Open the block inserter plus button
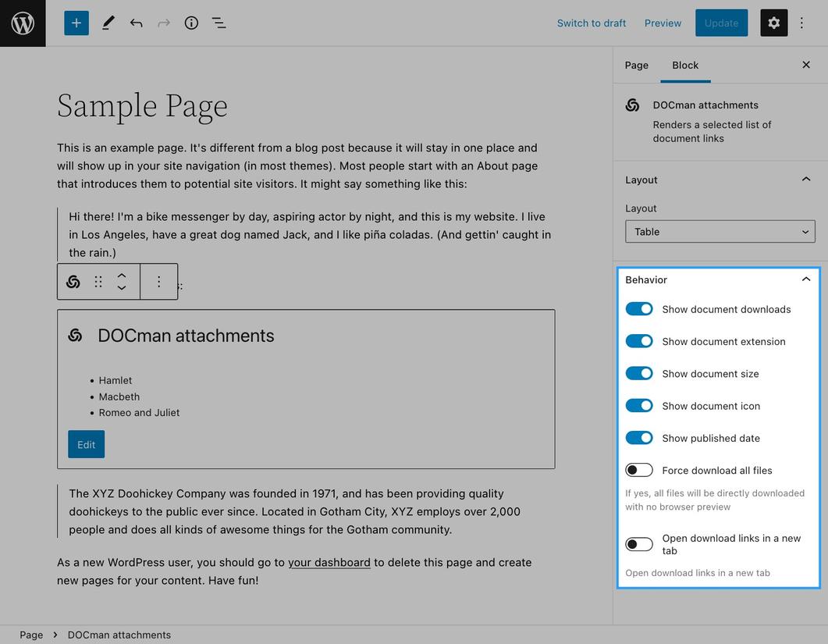 [x=76, y=23]
